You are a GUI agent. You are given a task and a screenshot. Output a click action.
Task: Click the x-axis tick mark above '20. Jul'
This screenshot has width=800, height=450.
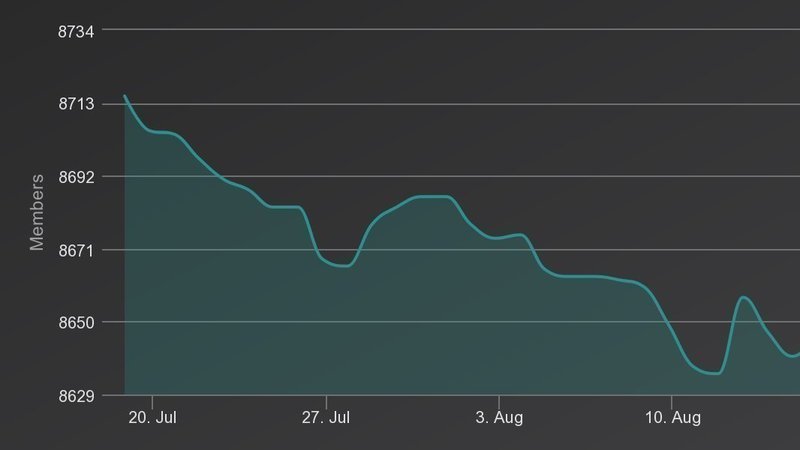click(x=153, y=400)
